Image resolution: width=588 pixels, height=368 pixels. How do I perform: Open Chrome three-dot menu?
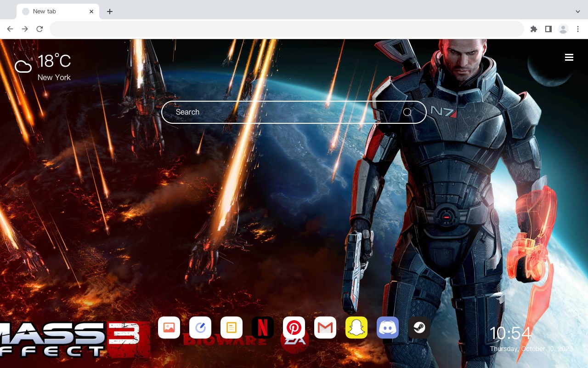[x=578, y=29]
